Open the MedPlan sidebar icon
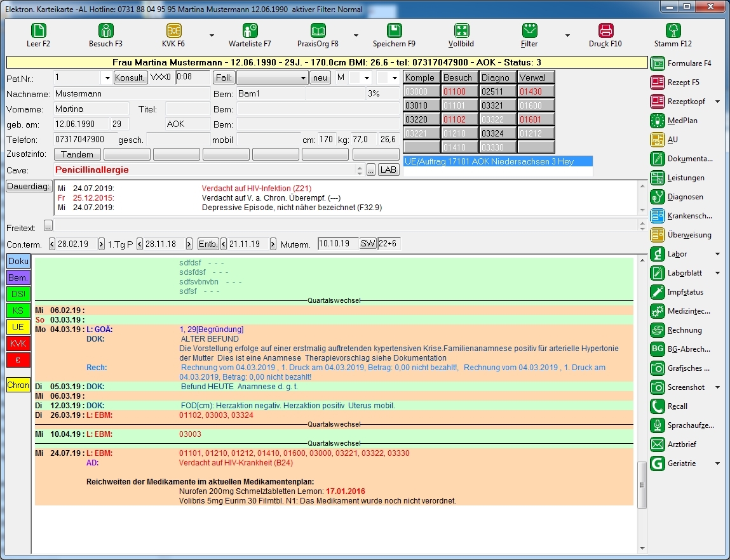This screenshot has height=560, width=730. click(x=658, y=121)
